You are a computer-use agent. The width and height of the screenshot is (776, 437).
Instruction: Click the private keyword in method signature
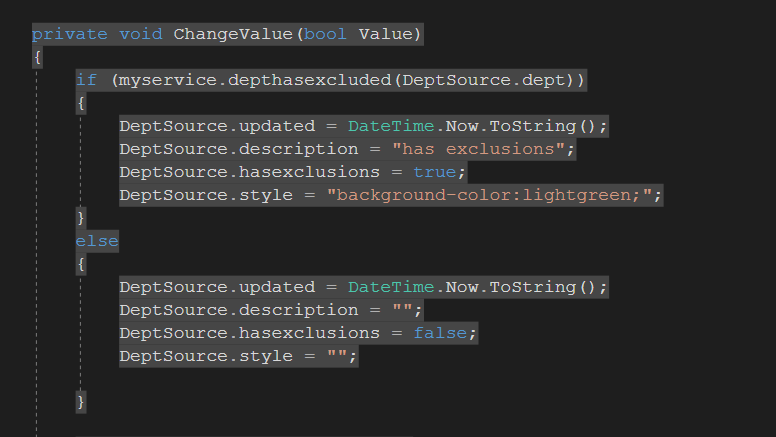69,34
